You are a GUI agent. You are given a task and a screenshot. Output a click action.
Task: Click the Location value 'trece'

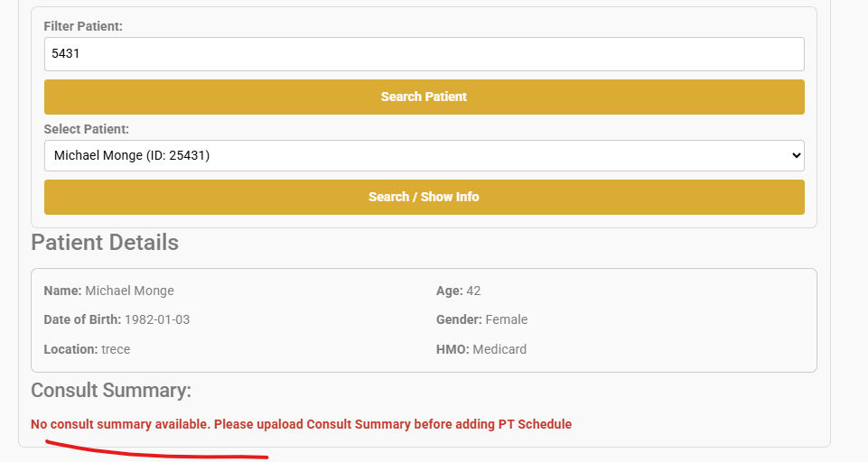(x=116, y=349)
